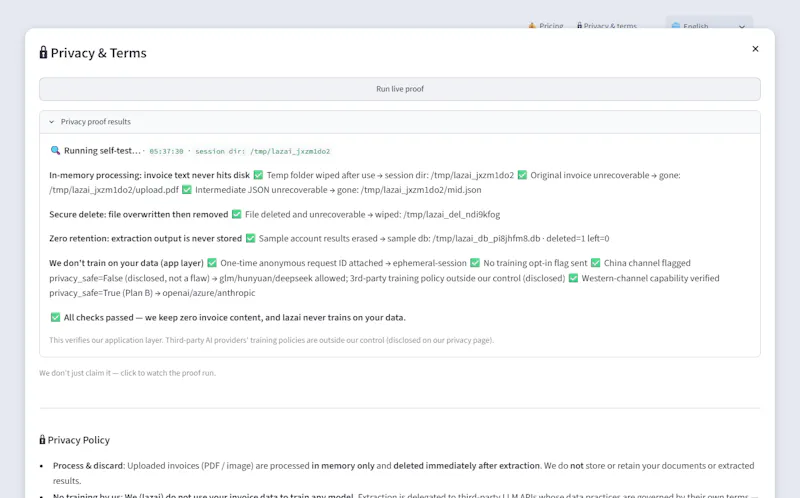Click the bold in memory only phrase
Screen dimensions: 800x498
(343, 465)
